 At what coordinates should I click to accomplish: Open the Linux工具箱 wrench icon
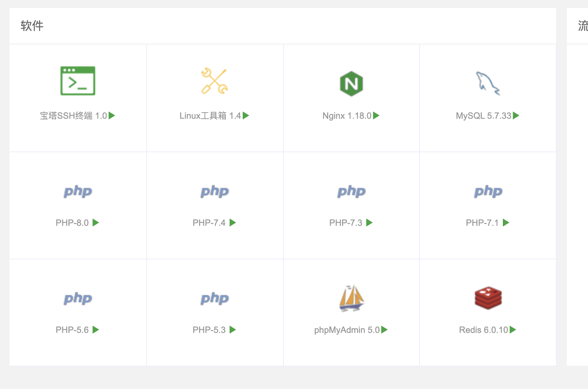tap(215, 81)
